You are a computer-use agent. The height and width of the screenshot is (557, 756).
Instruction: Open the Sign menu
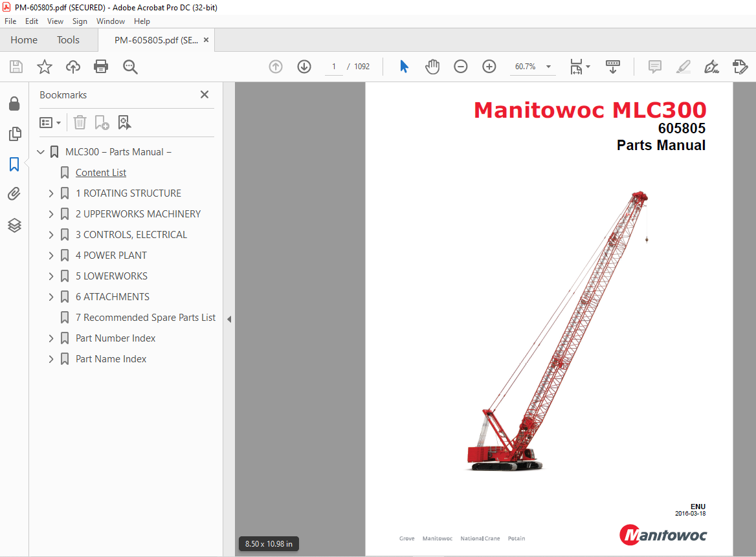[80, 21]
